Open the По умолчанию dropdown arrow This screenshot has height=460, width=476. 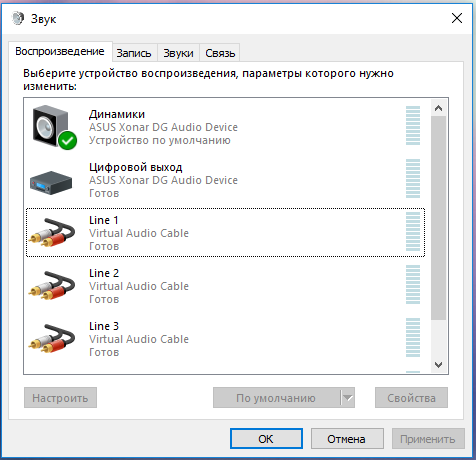[x=348, y=397]
